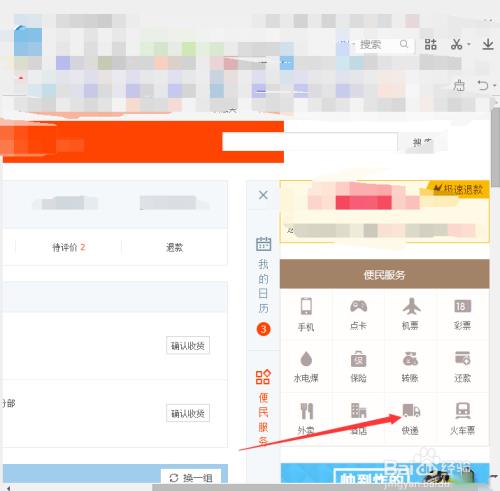The image size is (500, 491).
Task: Open the 退款 refund tab
Action: point(175,247)
